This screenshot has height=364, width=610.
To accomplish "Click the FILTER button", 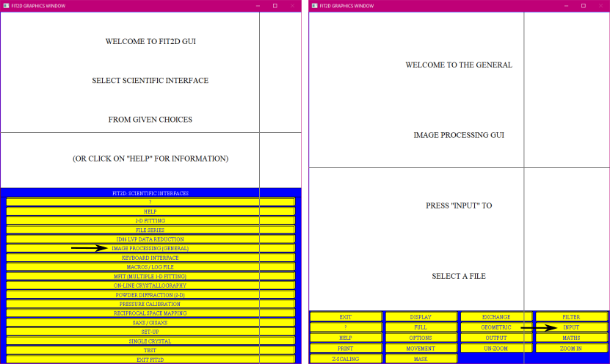I will pos(572,317).
